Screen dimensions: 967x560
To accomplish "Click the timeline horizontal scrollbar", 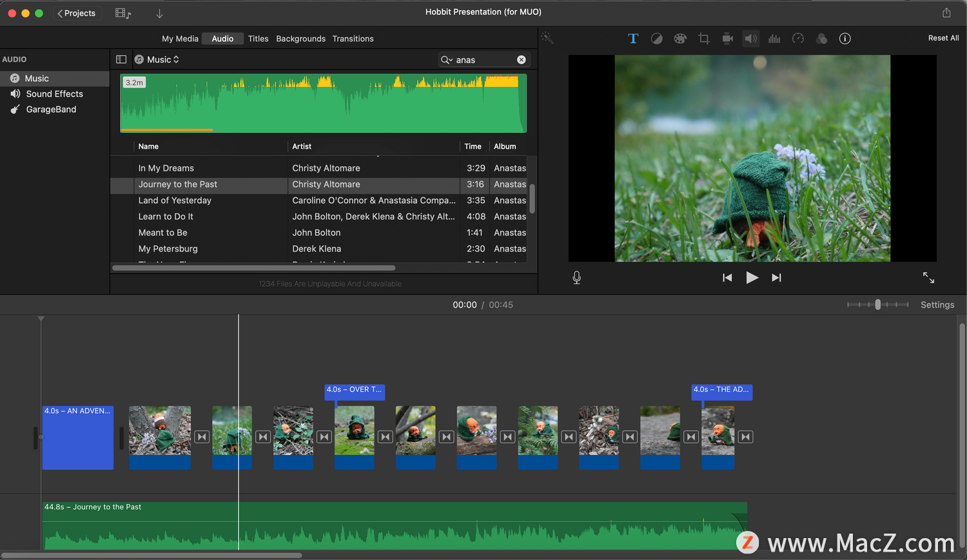I will coord(152,555).
